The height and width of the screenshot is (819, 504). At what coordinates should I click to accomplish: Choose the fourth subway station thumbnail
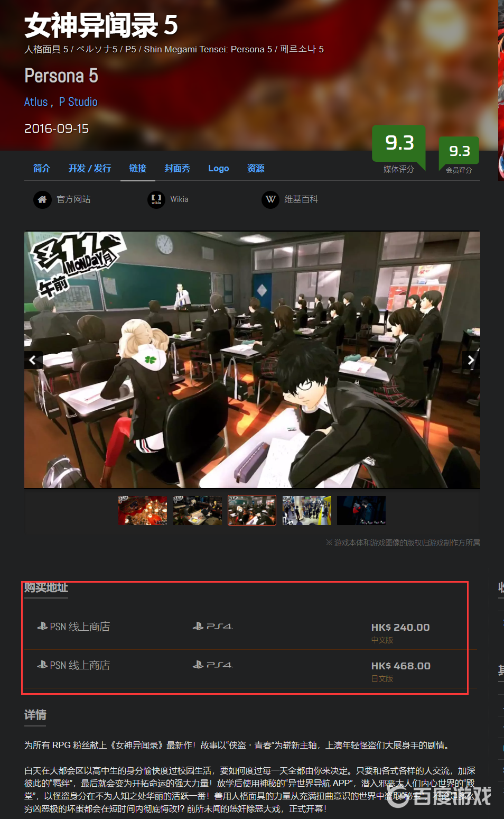click(307, 510)
